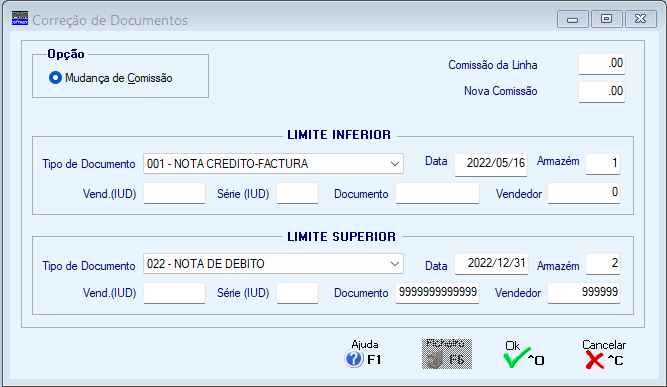Minimize the Correção de Documentos window

573,19
